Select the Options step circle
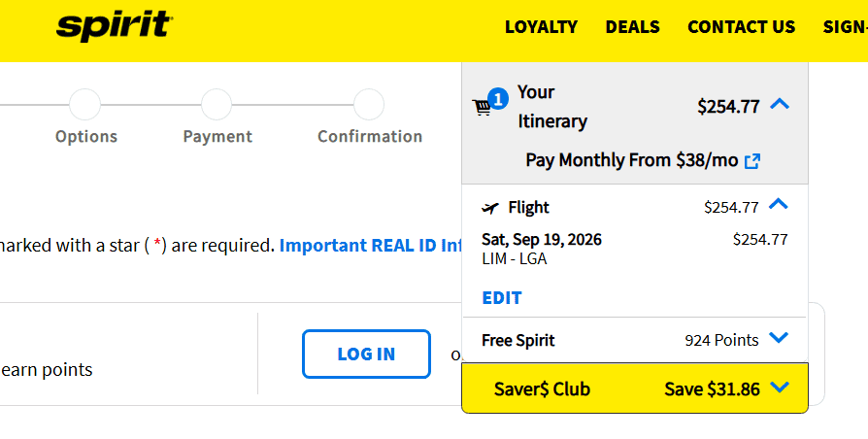The image size is (868, 439). click(x=84, y=104)
